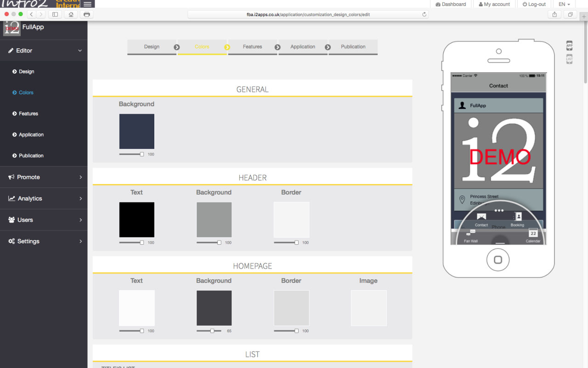Click the APP preview mode icon
The image size is (588, 368).
pyautogui.click(x=569, y=46)
